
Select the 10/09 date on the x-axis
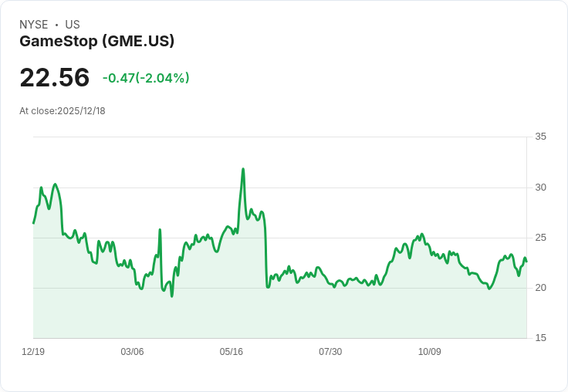click(x=429, y=352)
